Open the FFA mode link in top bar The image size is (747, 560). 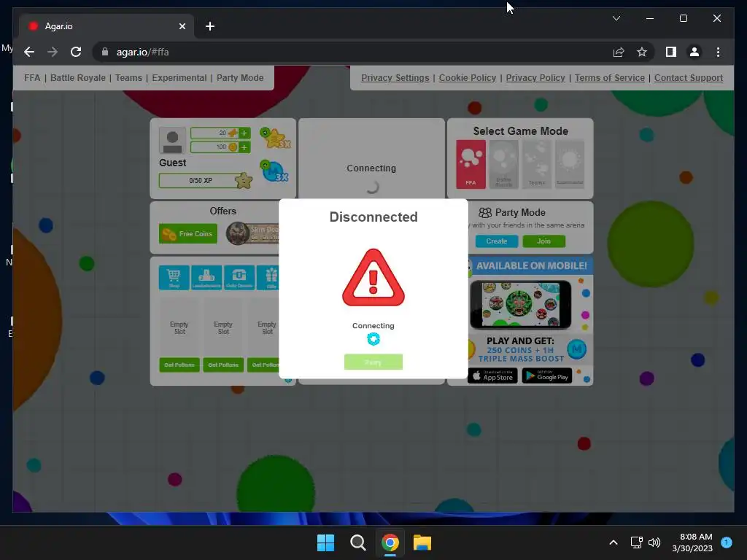pos(32,77)
